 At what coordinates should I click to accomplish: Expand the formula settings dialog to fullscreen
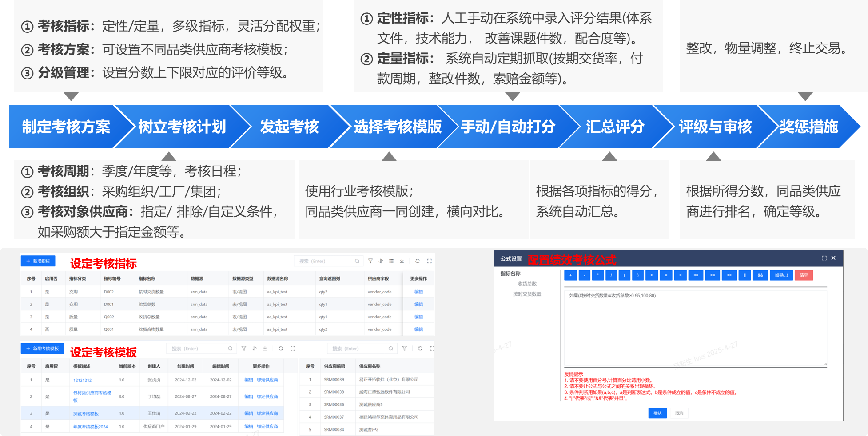tap(824, 258)
